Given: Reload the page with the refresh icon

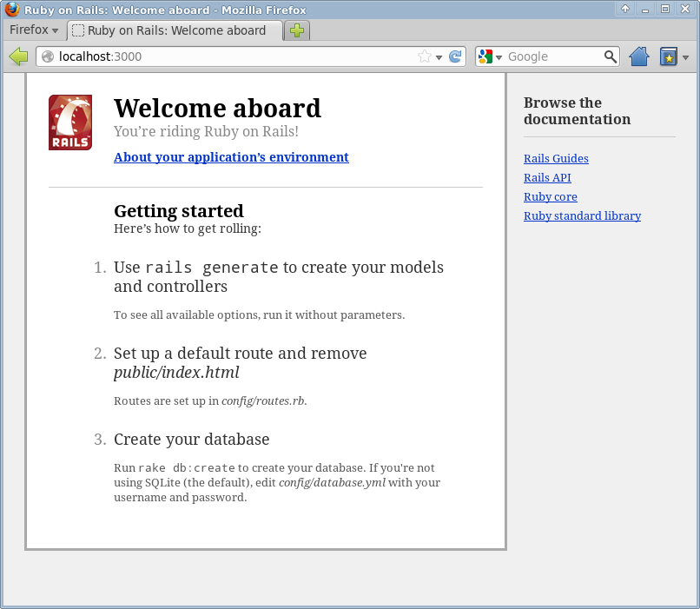Looking at the screenshot, I should tap(455, 56).
